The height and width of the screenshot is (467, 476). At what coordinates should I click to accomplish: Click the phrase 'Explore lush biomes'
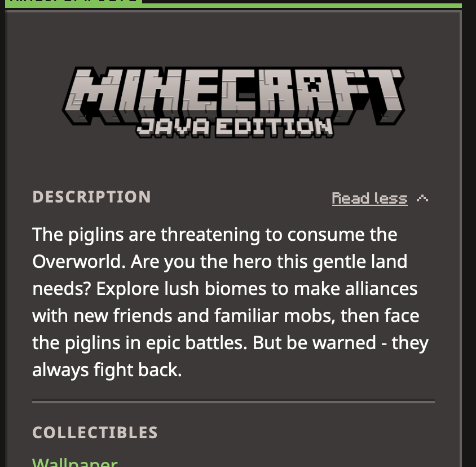coord(181,289)
